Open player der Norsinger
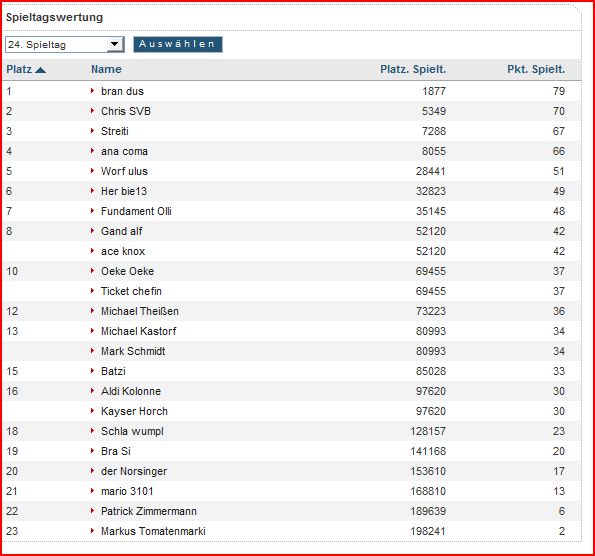The width and height of the screenshot is (595, 556). pyautogui.click(x=134, y=471)
